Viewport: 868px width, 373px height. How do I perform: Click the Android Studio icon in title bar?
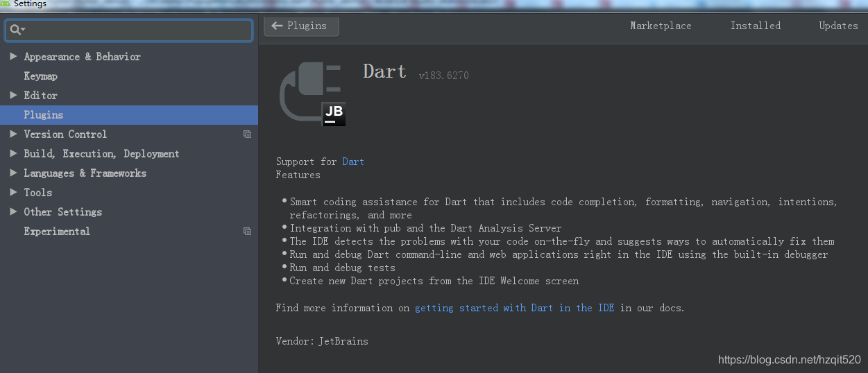pyautogui.click(x=6, y=3)
